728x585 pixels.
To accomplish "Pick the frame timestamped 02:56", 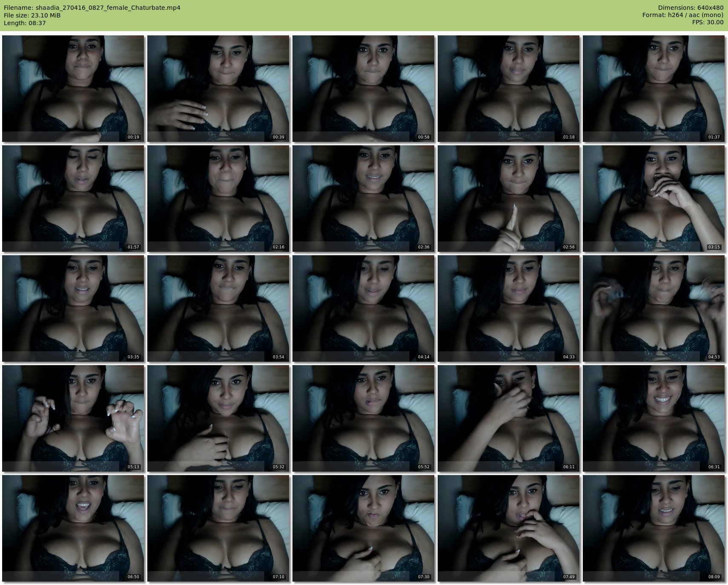I will [508, 199].
